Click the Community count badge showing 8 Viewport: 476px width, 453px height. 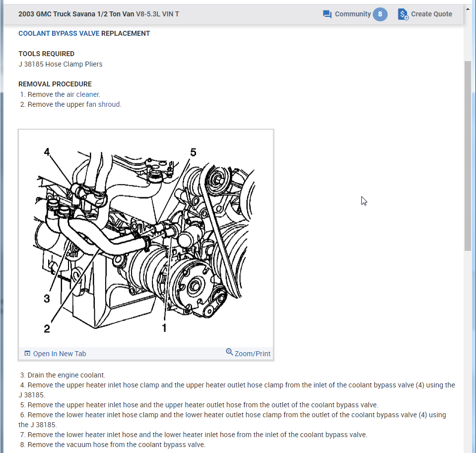pos(380,14)
